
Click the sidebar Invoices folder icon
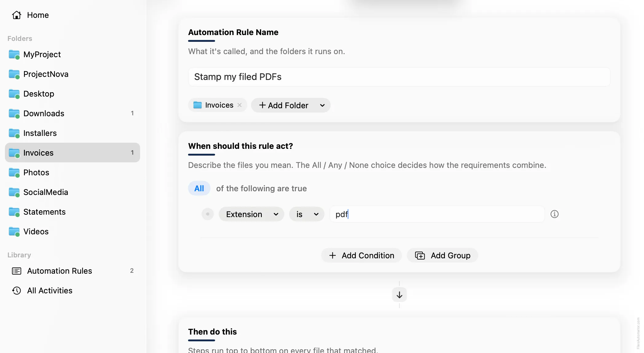[x=14, y=153]
